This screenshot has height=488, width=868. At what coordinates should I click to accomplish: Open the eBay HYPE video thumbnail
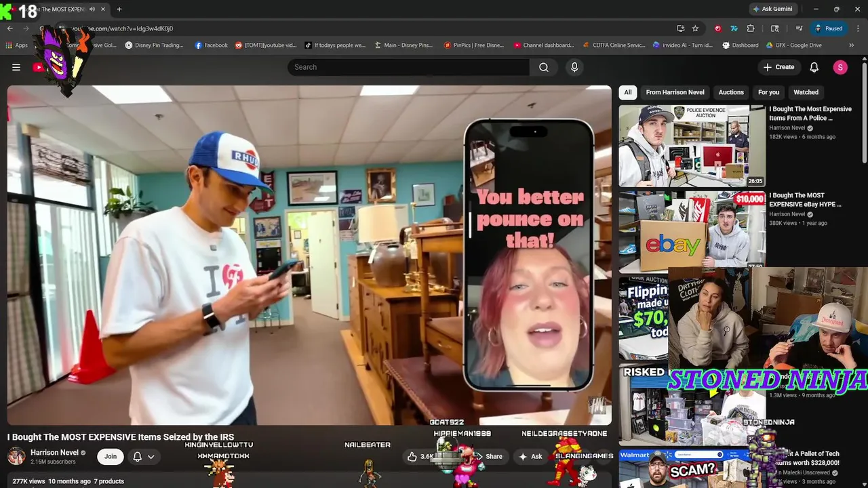click(x=692, y=230)
